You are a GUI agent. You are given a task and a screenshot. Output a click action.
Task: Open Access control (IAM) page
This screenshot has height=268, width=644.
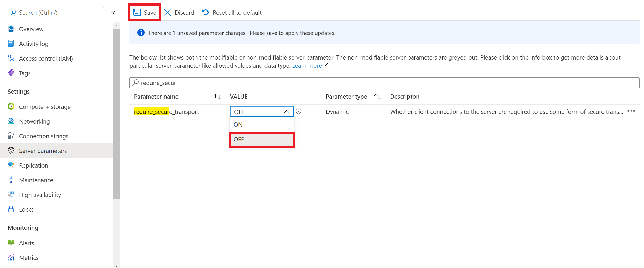point(46,58)
